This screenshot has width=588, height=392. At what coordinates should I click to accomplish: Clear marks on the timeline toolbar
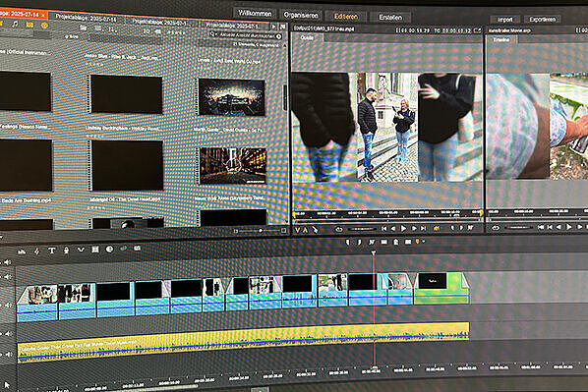(x=372, y=243)
